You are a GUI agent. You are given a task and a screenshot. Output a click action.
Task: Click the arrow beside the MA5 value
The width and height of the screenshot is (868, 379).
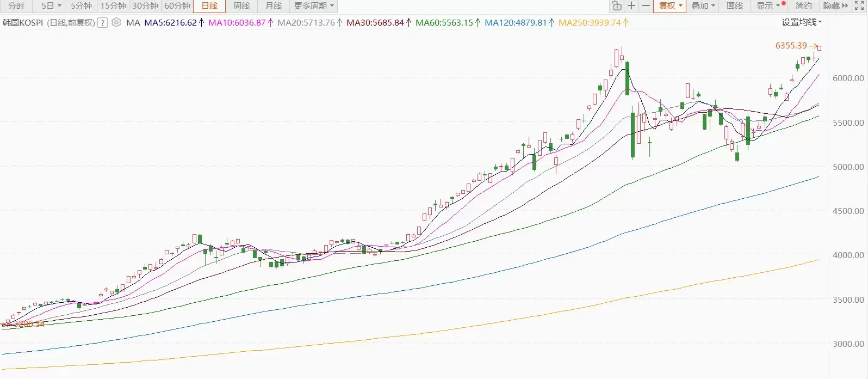[202, 23]
